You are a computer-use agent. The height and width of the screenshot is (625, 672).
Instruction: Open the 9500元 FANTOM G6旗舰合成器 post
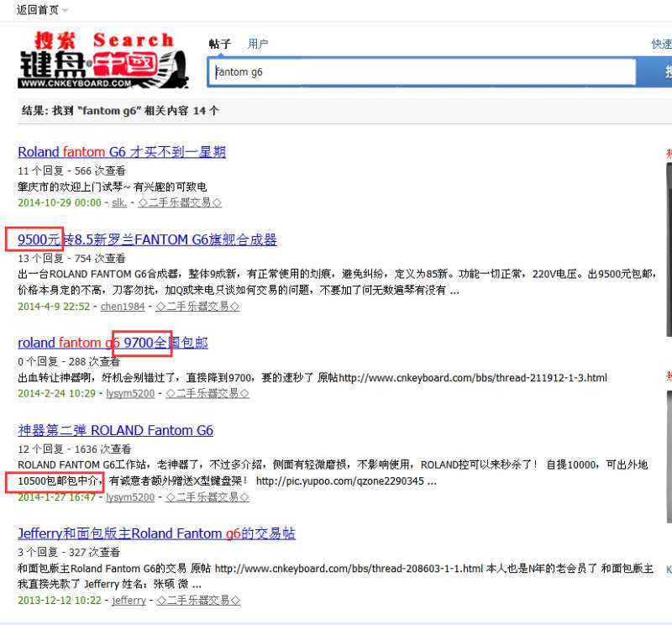click(147, 239)
